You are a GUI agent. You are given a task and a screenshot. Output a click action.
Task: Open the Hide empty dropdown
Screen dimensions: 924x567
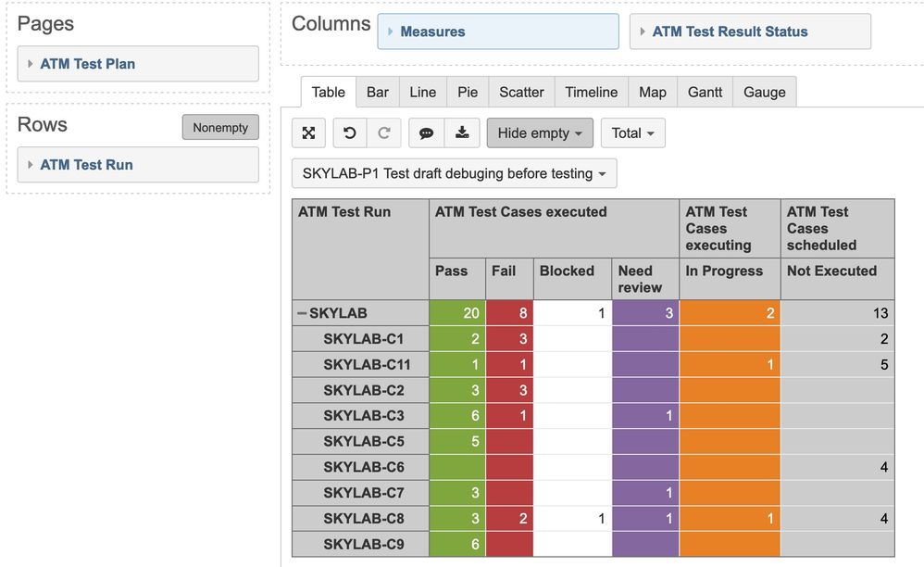[x=540, y=133]
